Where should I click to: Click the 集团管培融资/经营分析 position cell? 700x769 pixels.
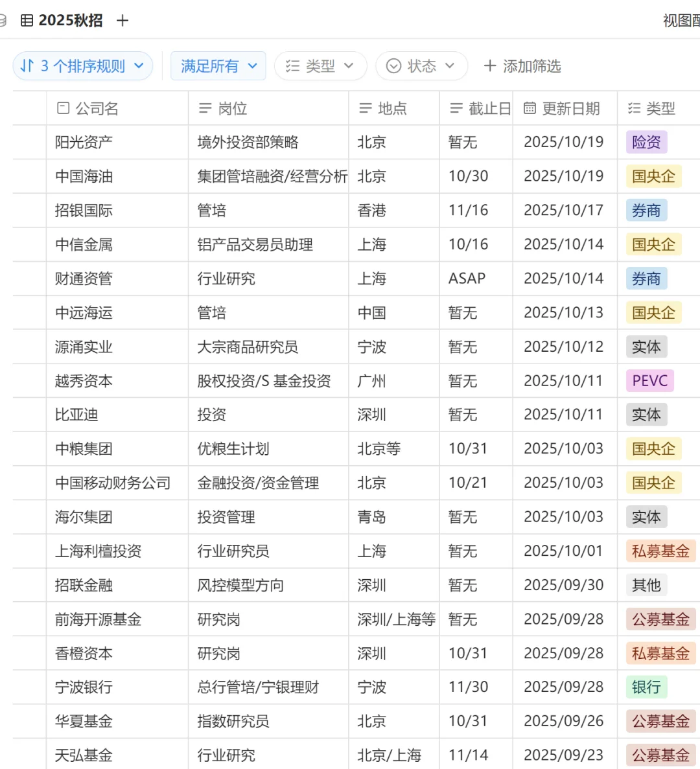(x=268, y=176)
